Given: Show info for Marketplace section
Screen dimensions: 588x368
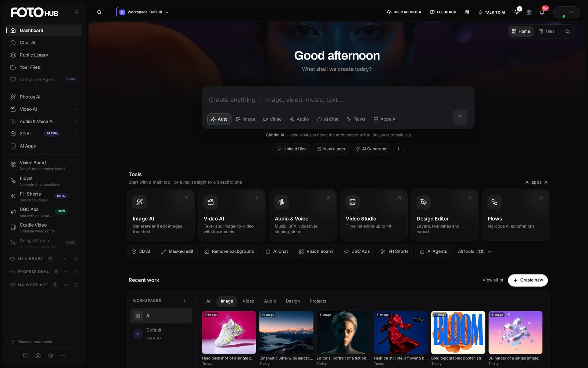Looking at the screenshot, I should (x=76, y=285).
